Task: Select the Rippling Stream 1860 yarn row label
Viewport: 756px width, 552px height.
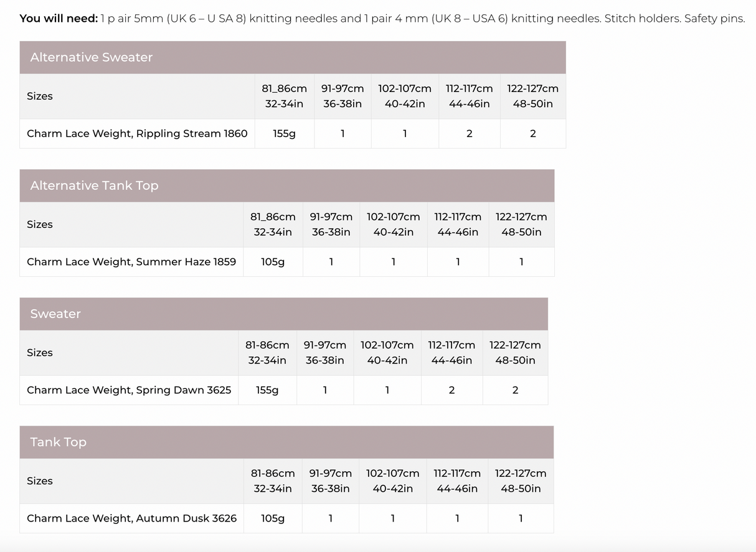Action: [137, 133]
